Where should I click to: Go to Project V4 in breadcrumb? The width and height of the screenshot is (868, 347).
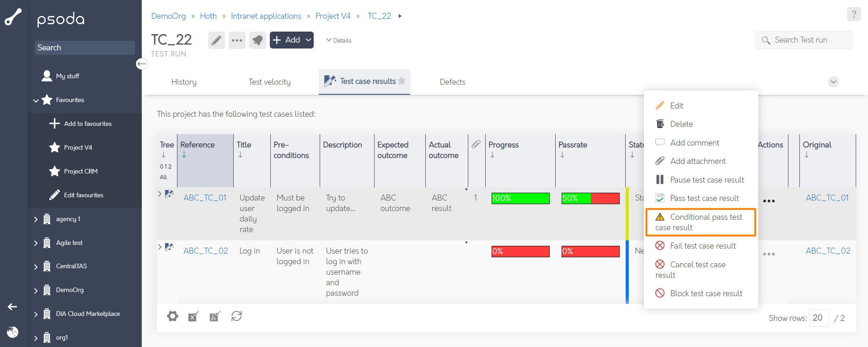[332, 16]
